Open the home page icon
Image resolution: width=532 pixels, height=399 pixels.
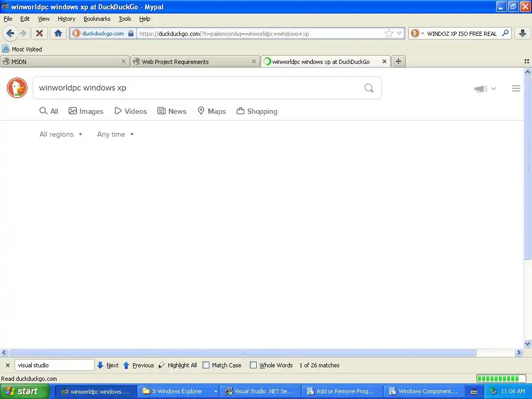click(58, 33)
